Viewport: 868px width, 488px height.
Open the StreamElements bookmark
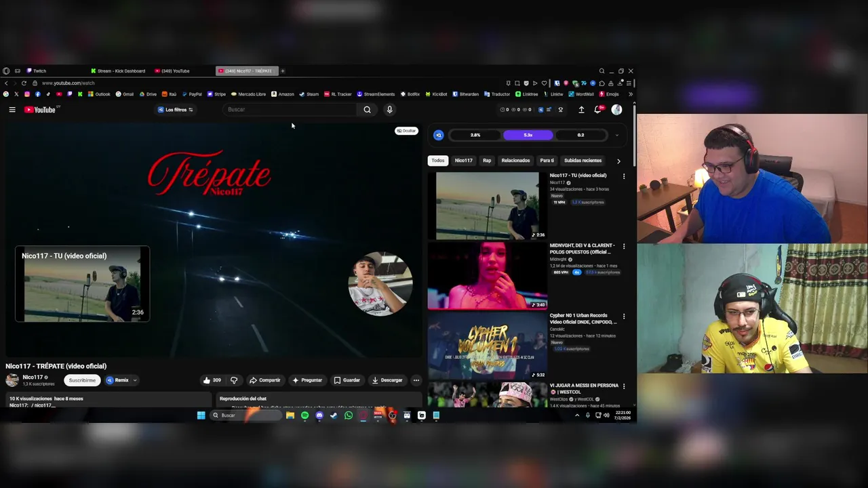(376, 94)
